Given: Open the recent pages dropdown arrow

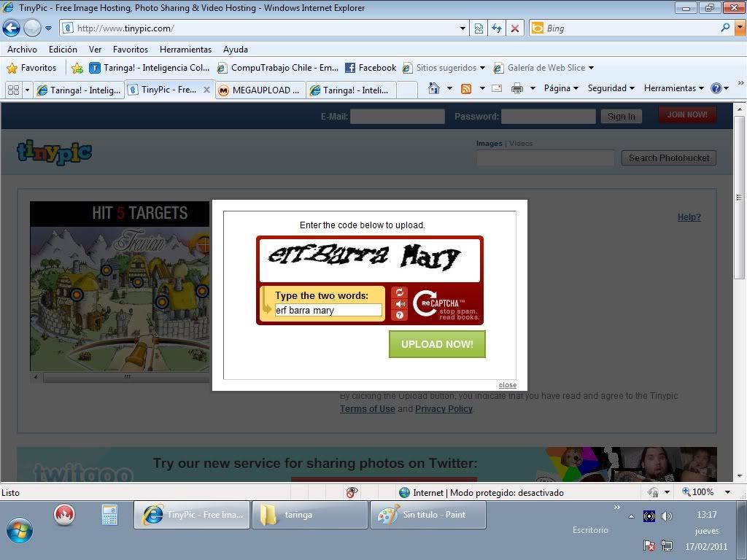Looking at the screenshot, I should coord(49,28).
